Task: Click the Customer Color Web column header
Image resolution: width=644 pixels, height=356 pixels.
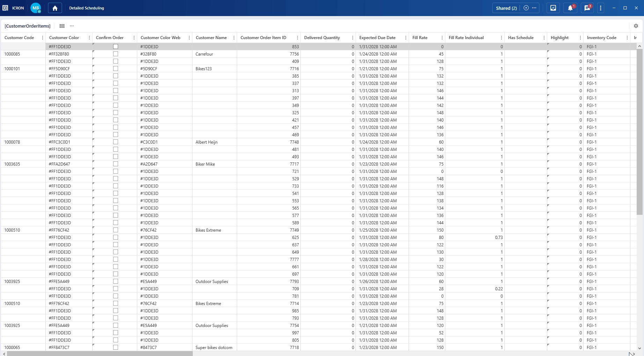Action: click(x=161, y=38)
